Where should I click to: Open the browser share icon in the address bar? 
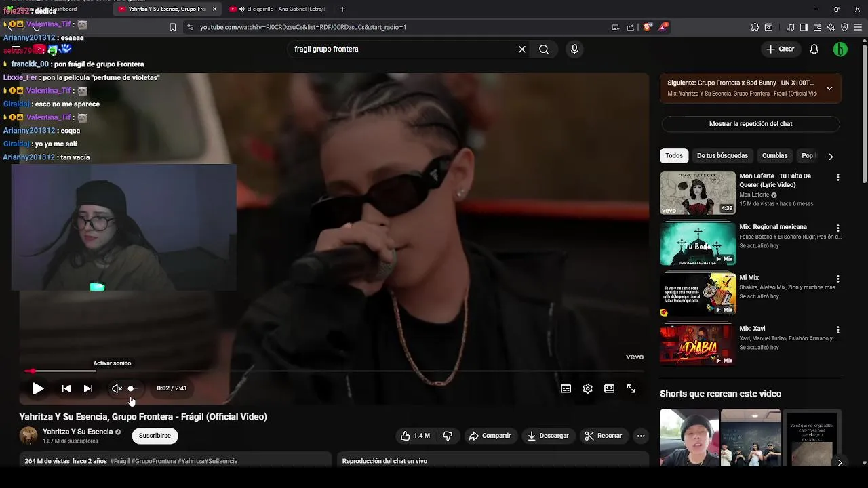click(x=631, y=27)
